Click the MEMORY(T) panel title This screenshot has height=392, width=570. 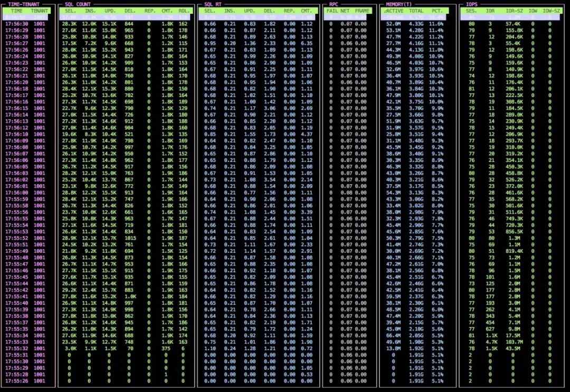[399, 4]
